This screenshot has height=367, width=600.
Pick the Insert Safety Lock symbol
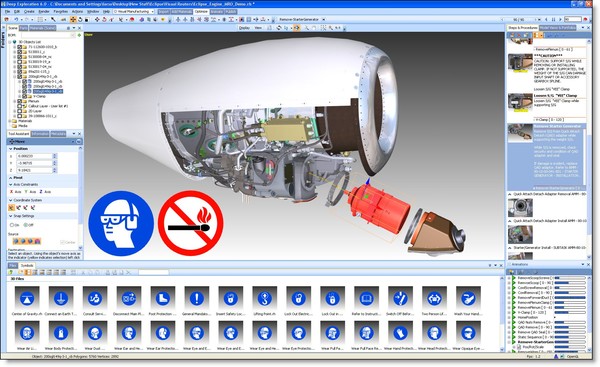[x=231, y=298]
